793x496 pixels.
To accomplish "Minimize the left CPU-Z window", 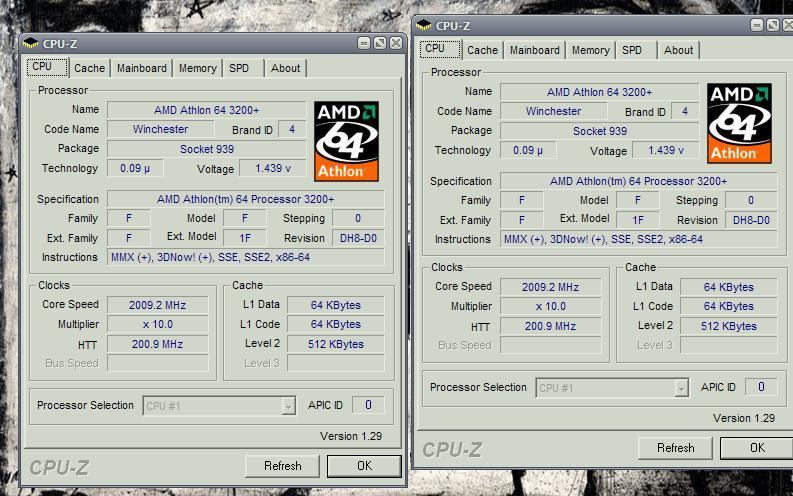I will [364, 43].
